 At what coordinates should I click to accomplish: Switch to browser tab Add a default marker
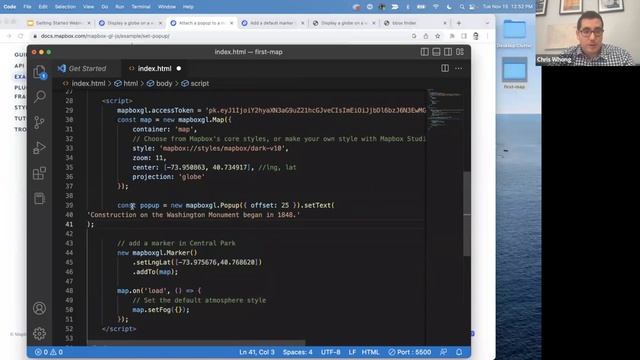[x=272, y=23]
